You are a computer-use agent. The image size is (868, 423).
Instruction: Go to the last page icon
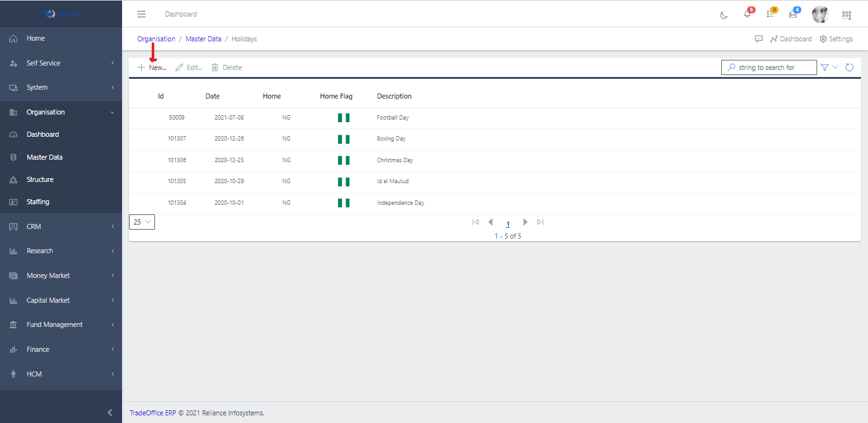540,222
